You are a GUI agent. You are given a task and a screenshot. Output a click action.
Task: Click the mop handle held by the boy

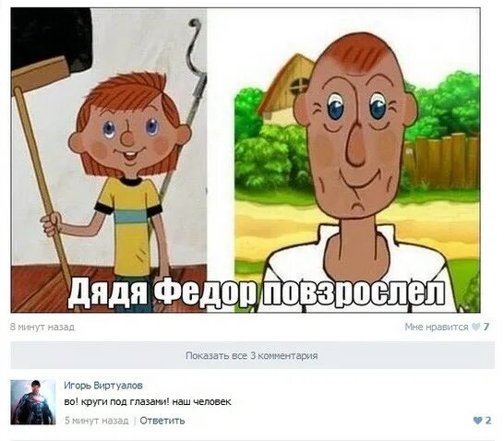(42, 180)
